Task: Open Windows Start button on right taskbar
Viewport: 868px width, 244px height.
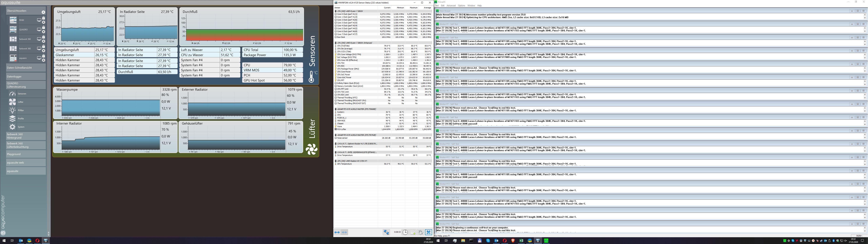Action: (x=438, y=241)
